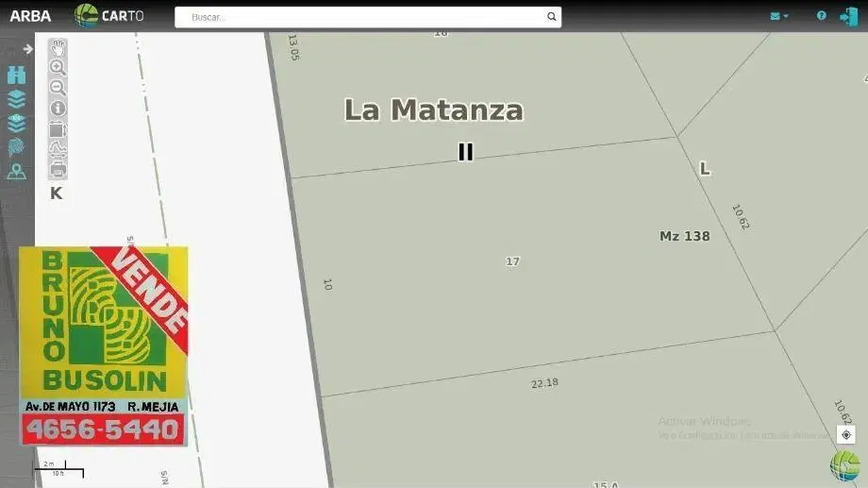Click the geolocate target button

tap(846, 435)
